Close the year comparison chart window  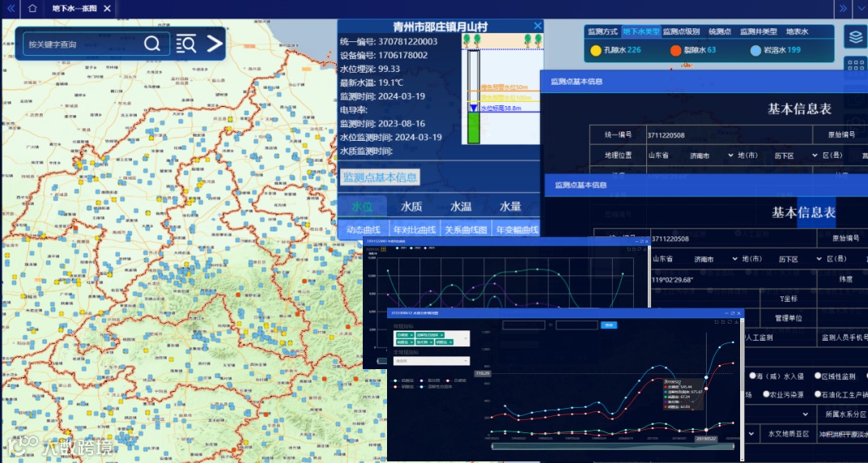[647, 242]
